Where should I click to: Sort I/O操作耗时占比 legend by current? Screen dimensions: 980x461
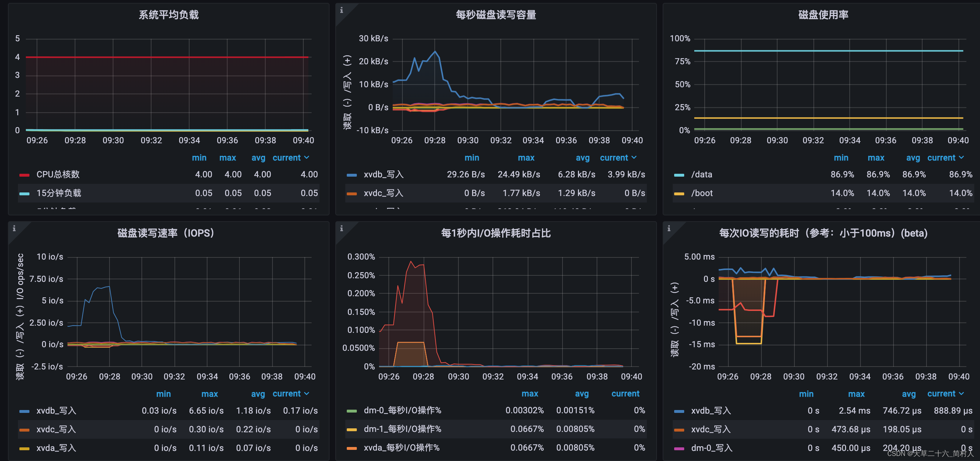[x=625, y=394]
